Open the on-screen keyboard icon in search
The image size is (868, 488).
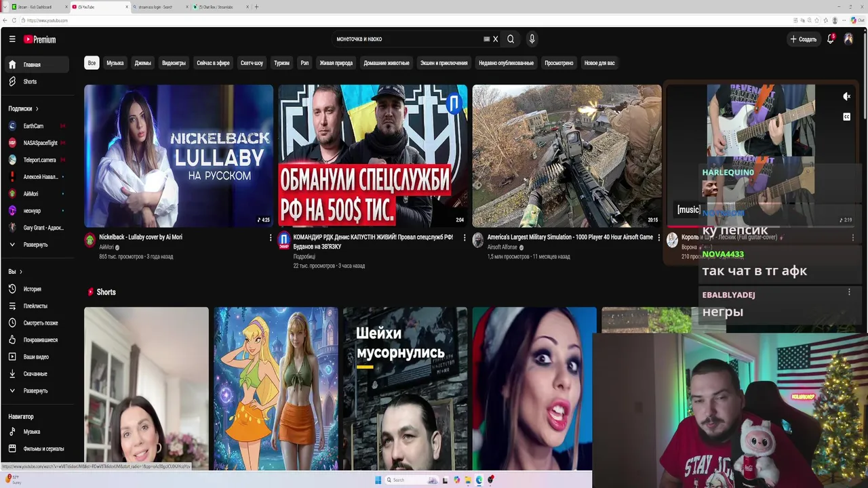coord(486,39)
